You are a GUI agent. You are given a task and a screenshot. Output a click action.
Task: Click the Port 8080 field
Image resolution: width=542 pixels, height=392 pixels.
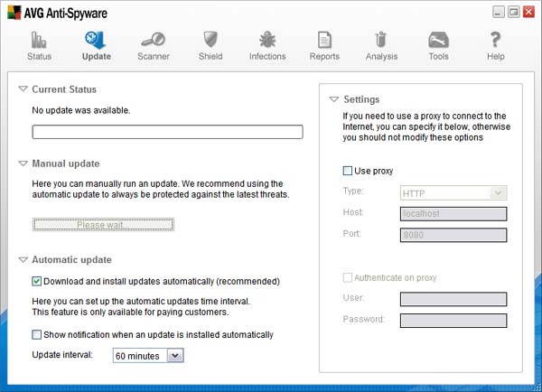(453, 235)
